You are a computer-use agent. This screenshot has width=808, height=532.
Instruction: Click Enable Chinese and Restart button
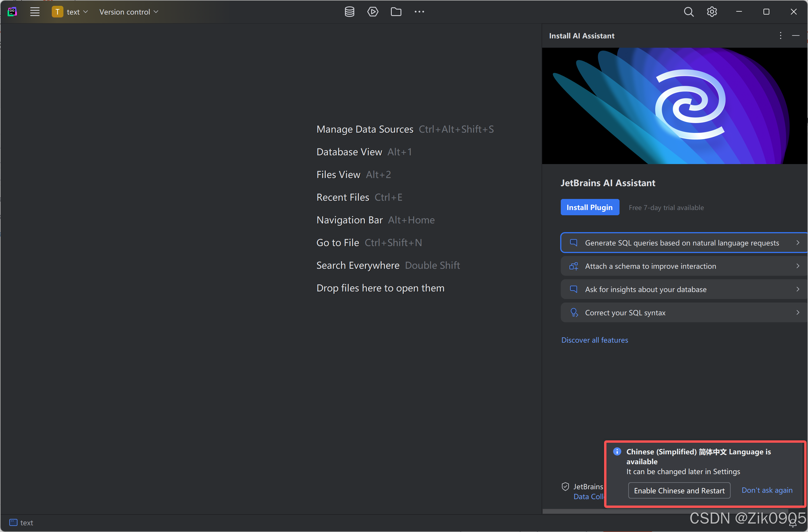tap(679, 491)
